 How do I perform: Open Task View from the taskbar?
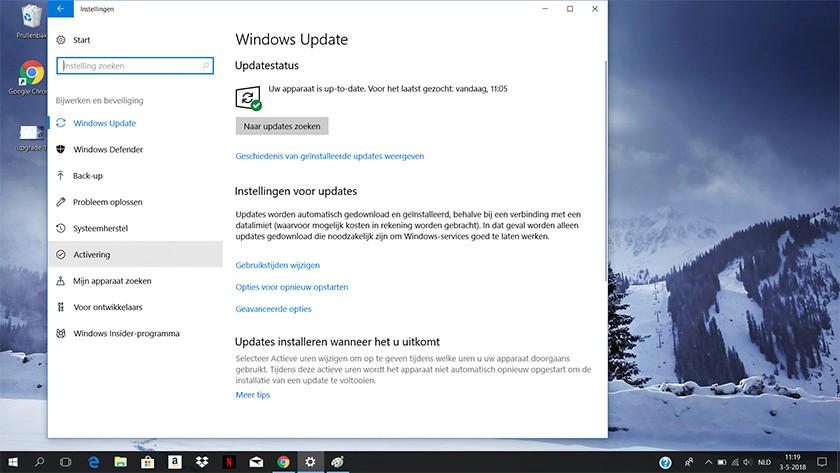pyautogui.click(x=65, y=462)
